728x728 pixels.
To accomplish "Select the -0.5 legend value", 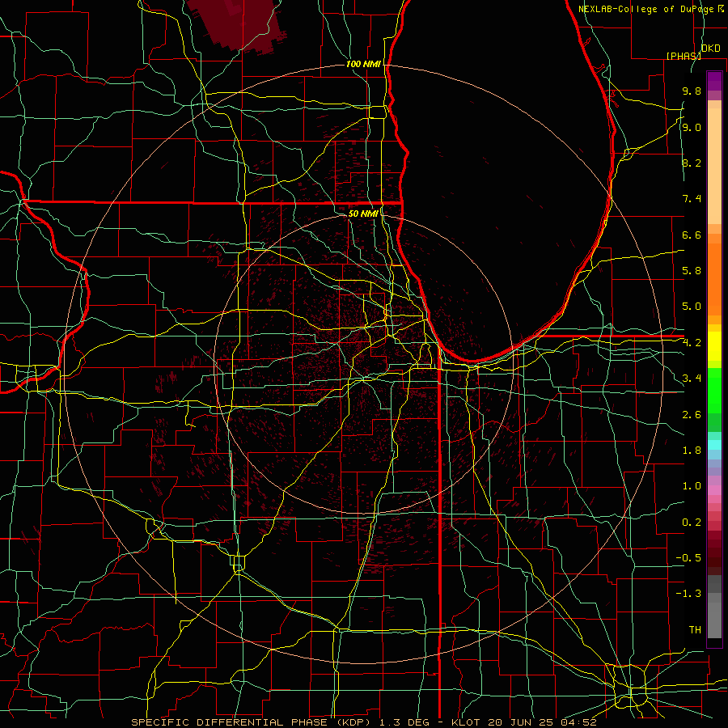I will pyautogui.click(x=688, y=558).
